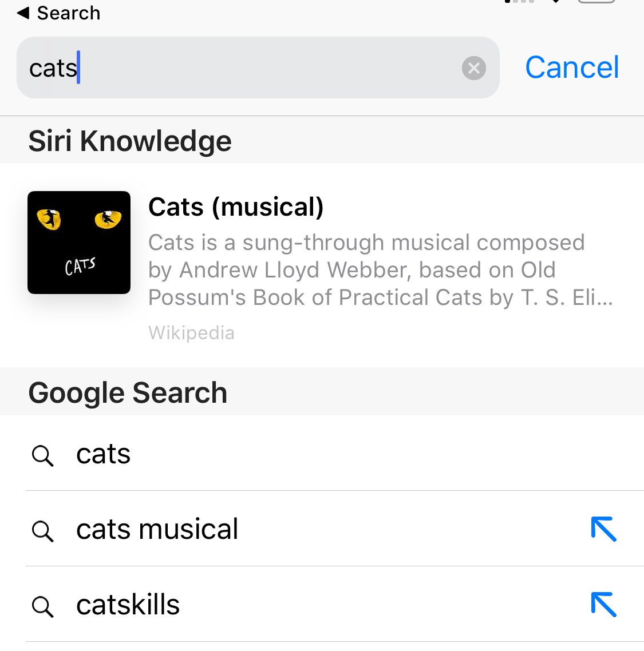Cancel the current search
644x651 pixels.
[572, 68]
